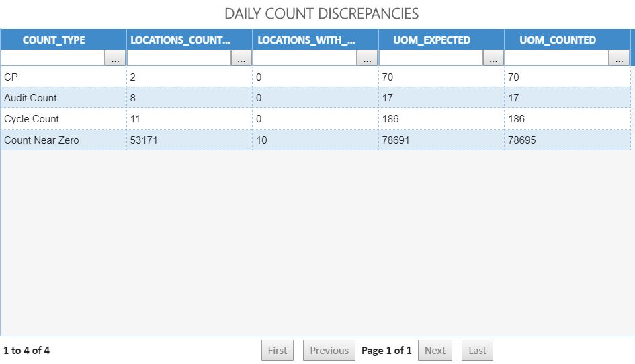The image size is (635, 364).
Task: Select the Cycle Count row
Action: [x=32, y=119]
